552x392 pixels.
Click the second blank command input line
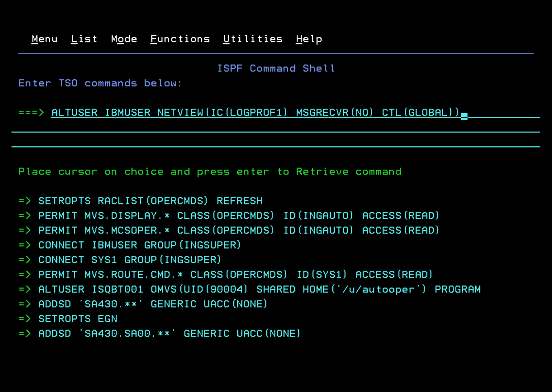point(275,127)
